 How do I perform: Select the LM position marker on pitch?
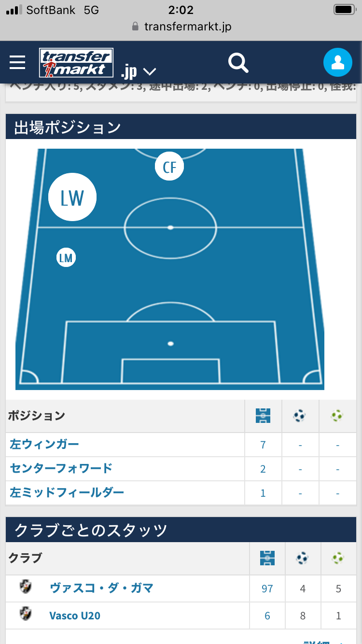click(x=66, y=258)
